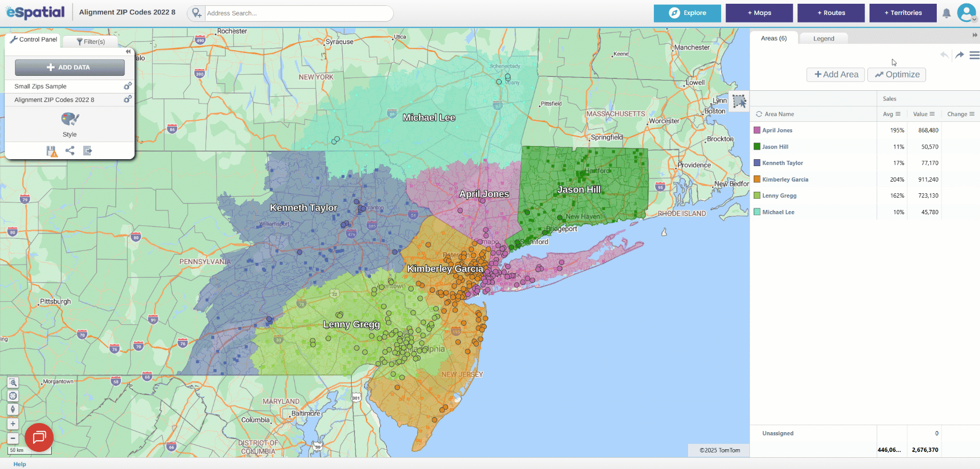The image size is (980, 469).
Task: Click the undo arrow in Areas panel
Action: tap(944, 55)
